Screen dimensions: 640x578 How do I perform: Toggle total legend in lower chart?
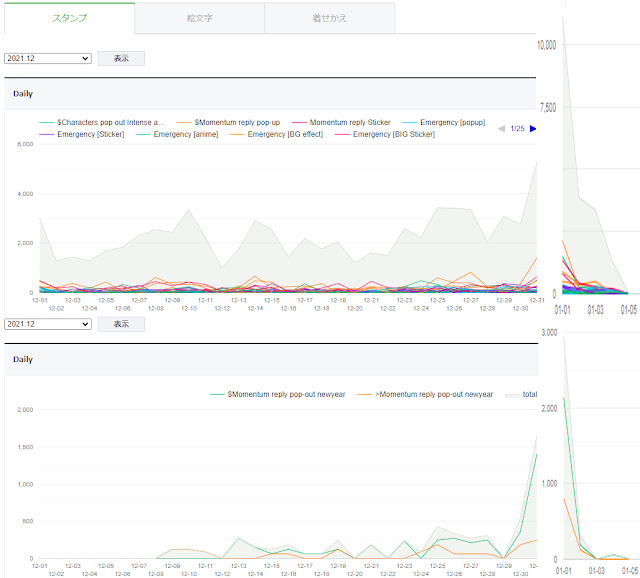(521, 394)
